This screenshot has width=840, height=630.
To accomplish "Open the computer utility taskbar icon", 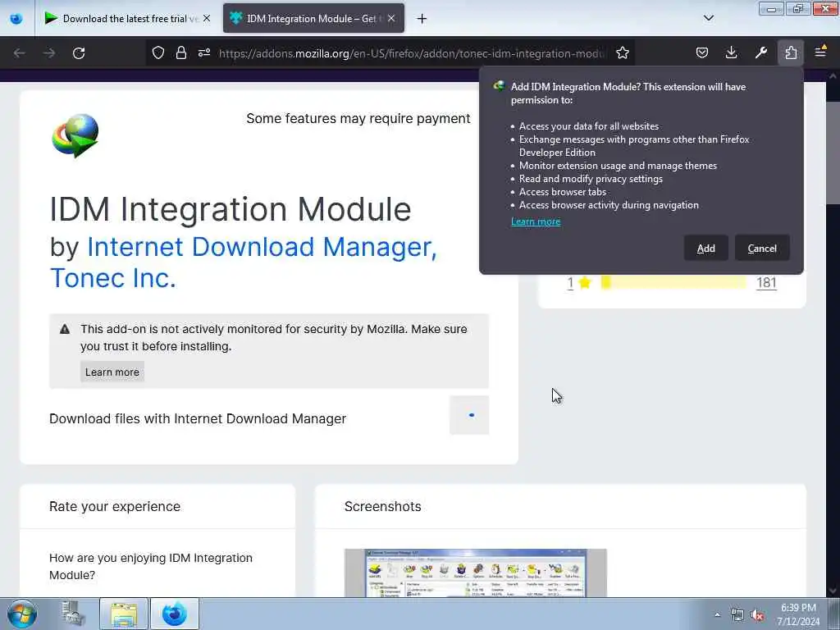I will click(73, 614).
